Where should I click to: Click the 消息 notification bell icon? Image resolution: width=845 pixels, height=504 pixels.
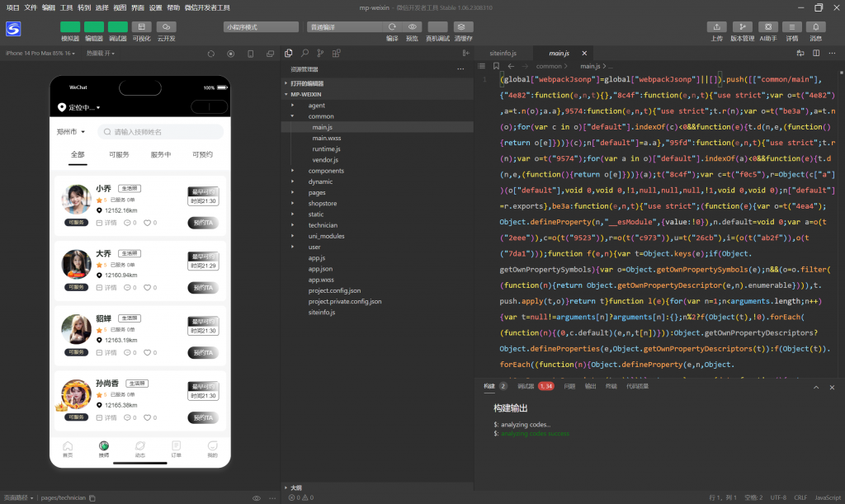(815, 27)
